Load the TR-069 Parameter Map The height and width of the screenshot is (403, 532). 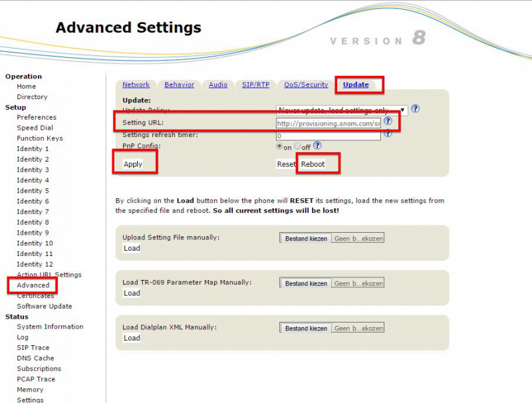[132, 293]
